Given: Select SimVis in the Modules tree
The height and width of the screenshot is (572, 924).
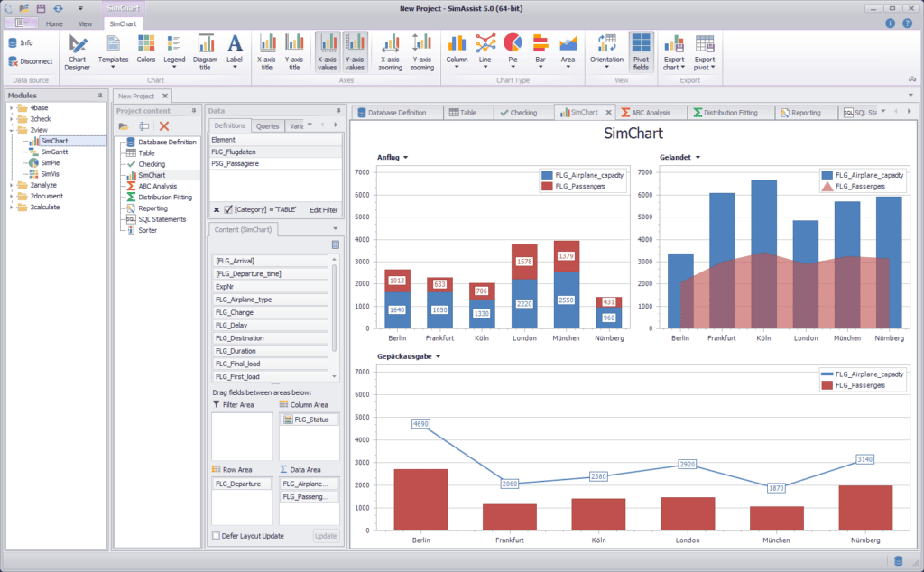Looking at the screenshot, I should (51, 174).
